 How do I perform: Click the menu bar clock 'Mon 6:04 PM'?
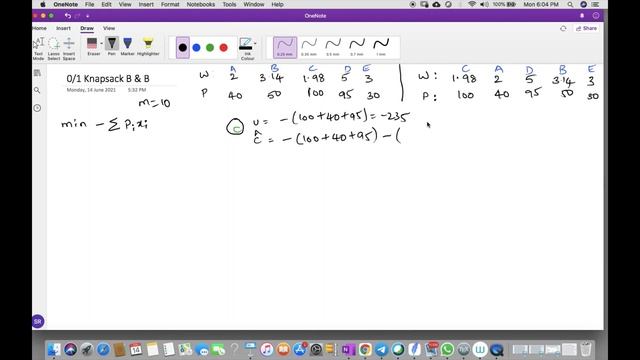(x=541, y=4)
